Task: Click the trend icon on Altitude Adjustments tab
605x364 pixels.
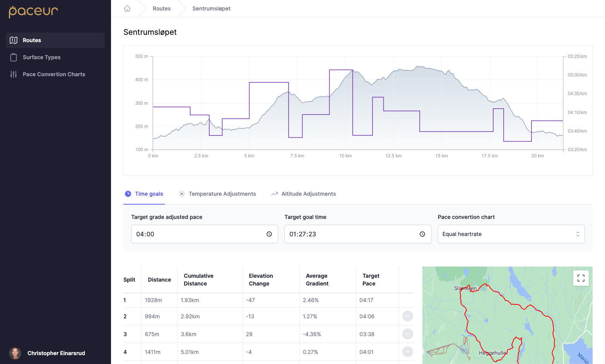Action: pos(274,193)
